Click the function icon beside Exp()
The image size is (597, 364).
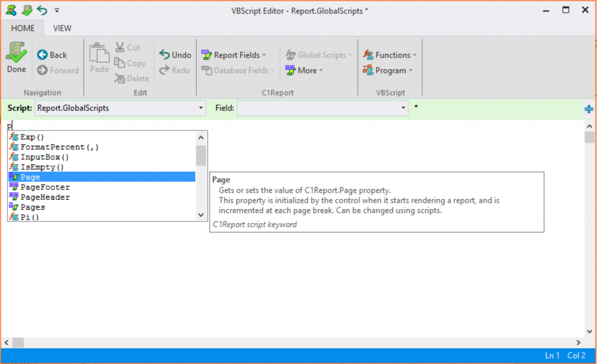pyautogui.click(x=14, y=136)
